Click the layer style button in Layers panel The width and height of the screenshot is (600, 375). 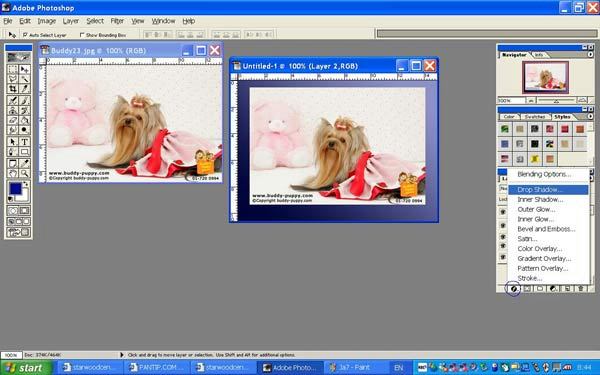pos(514,289)
